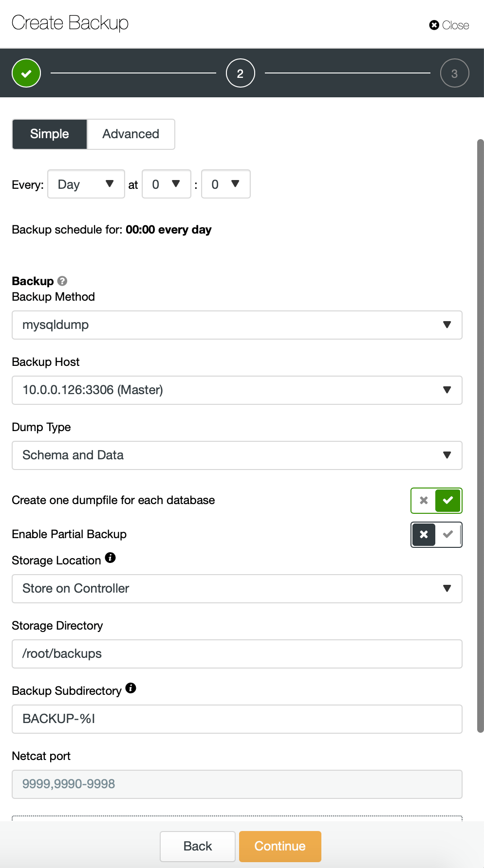
Task: Click the step 3 circle indicator
Action: pyautogui.click(x=454, y=73)
